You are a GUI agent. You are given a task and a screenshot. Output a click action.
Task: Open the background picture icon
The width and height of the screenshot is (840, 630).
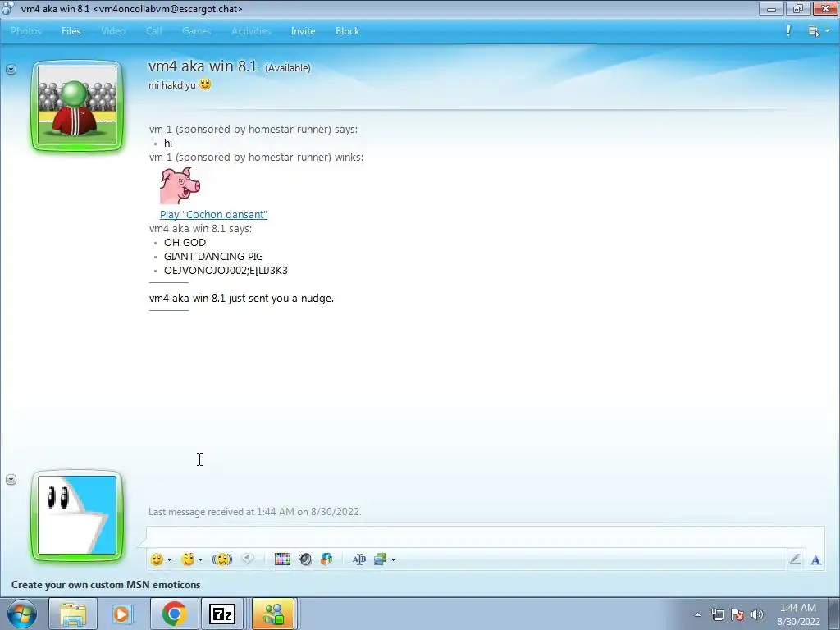pyautogui.click(x=381, y=559)
